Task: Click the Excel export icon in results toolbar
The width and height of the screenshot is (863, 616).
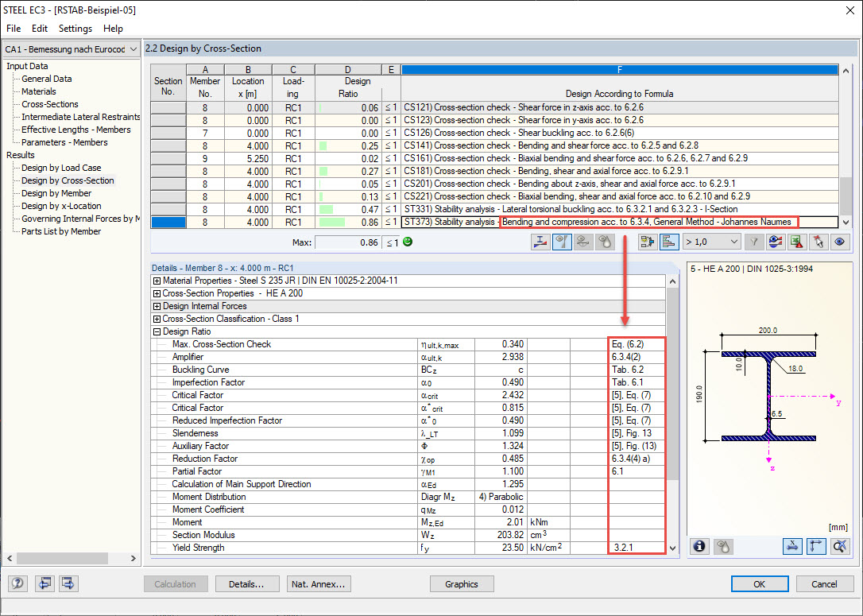Action: 796,242
